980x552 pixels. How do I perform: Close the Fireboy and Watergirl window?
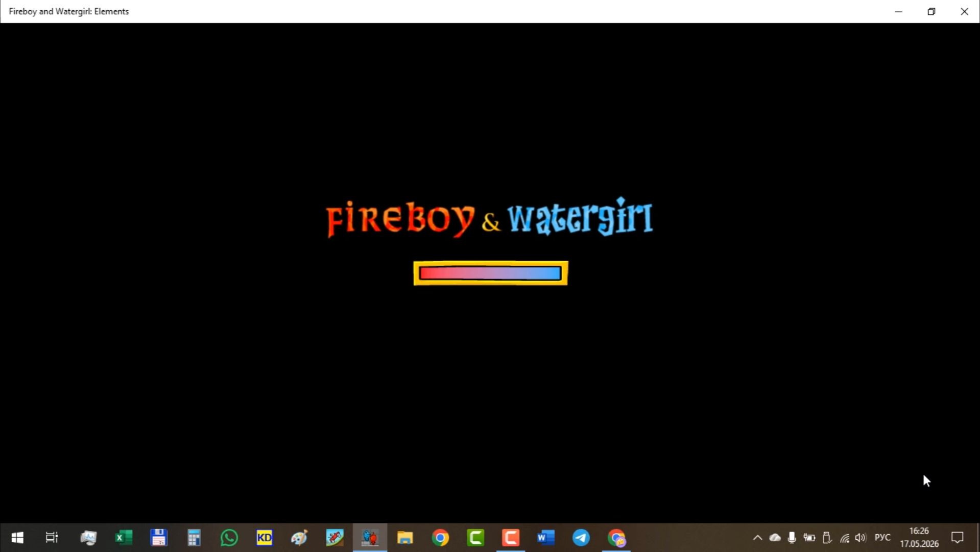click(964, 11)
